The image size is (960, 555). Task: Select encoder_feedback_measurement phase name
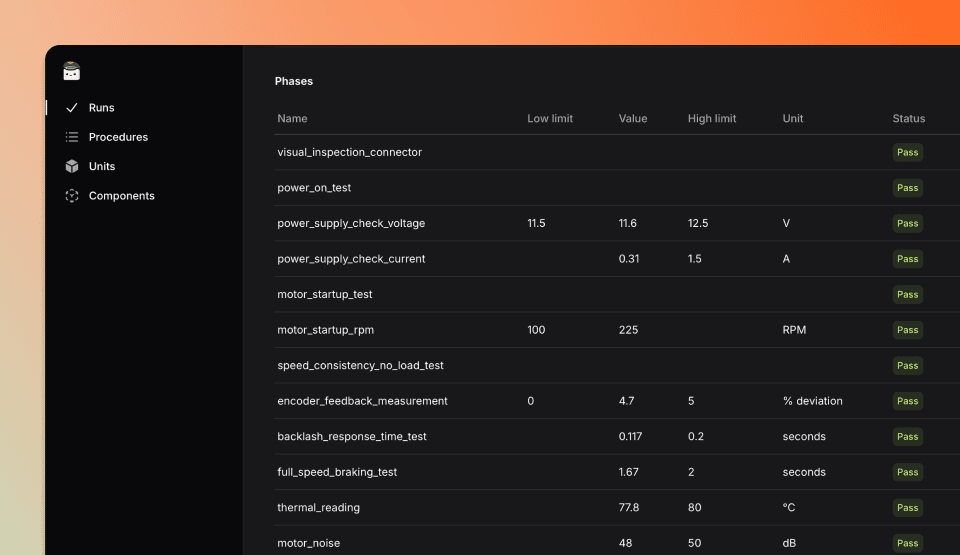click(x=362, y=401)
